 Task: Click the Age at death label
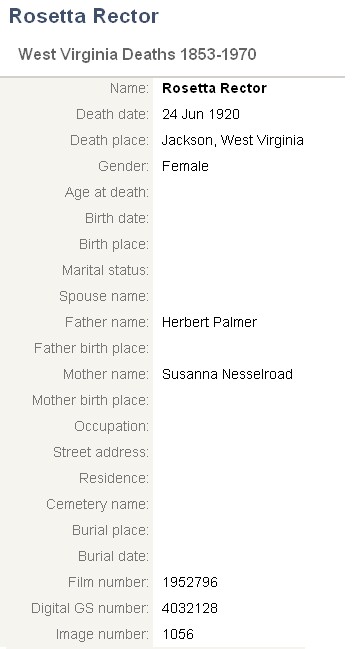(107, 192)
